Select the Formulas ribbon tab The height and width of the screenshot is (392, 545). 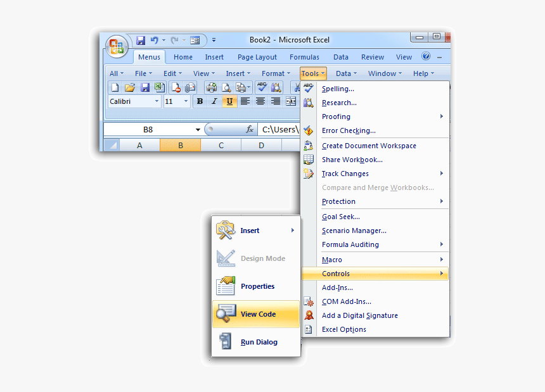click(304, 57)
